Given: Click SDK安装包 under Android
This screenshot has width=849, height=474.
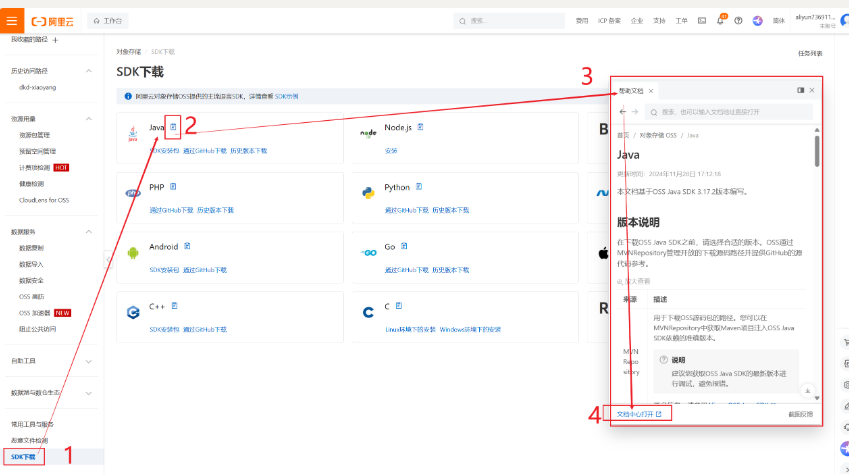Looking at the screenshot, I should [164, 270].
